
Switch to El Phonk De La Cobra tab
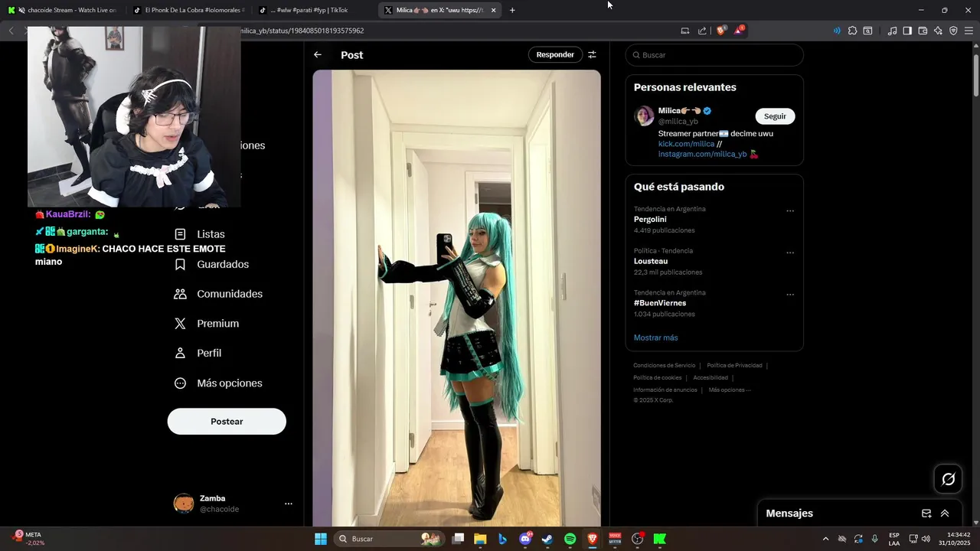point(188,10)
